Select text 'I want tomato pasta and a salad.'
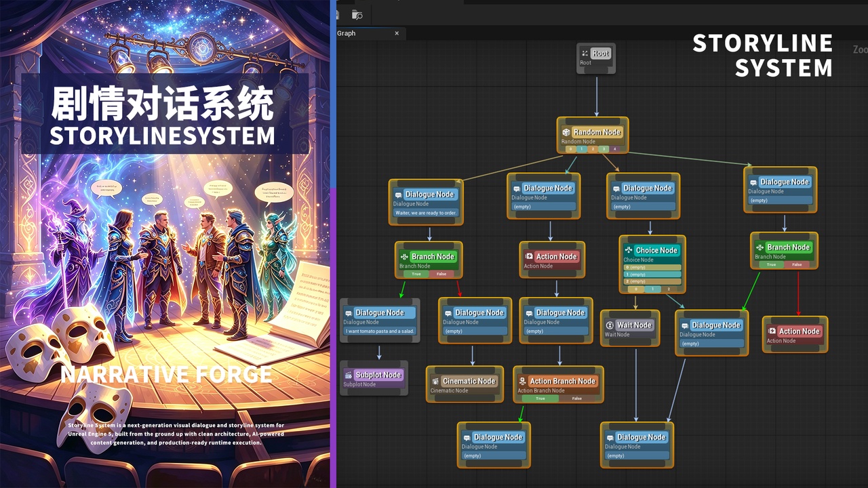The image size is (868, 488). [380, 331]
